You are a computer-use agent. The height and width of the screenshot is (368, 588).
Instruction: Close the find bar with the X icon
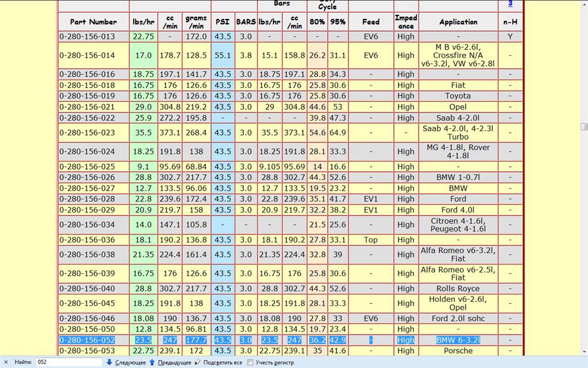click(6, 362)
